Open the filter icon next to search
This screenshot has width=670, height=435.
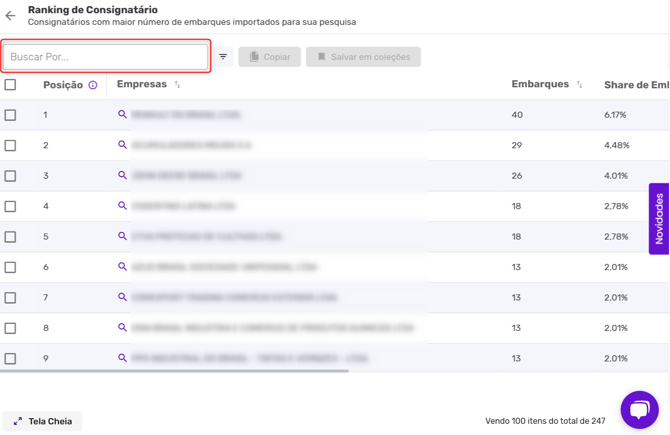223,57
